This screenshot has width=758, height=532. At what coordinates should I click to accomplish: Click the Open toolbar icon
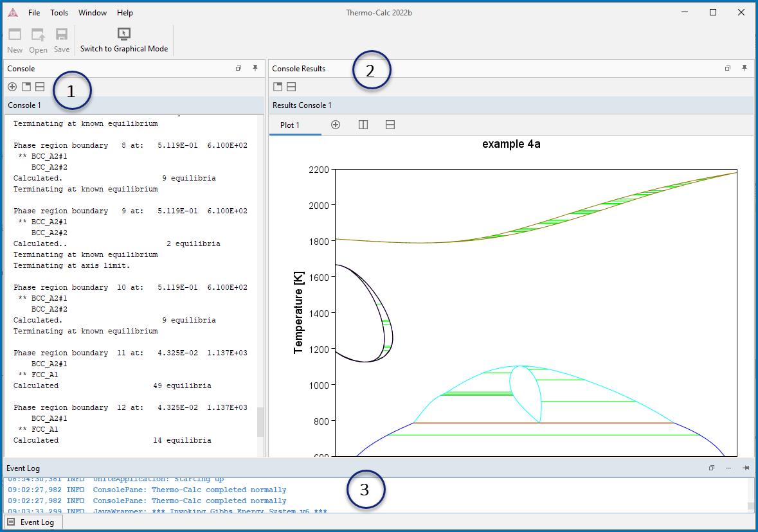[38, 40]
